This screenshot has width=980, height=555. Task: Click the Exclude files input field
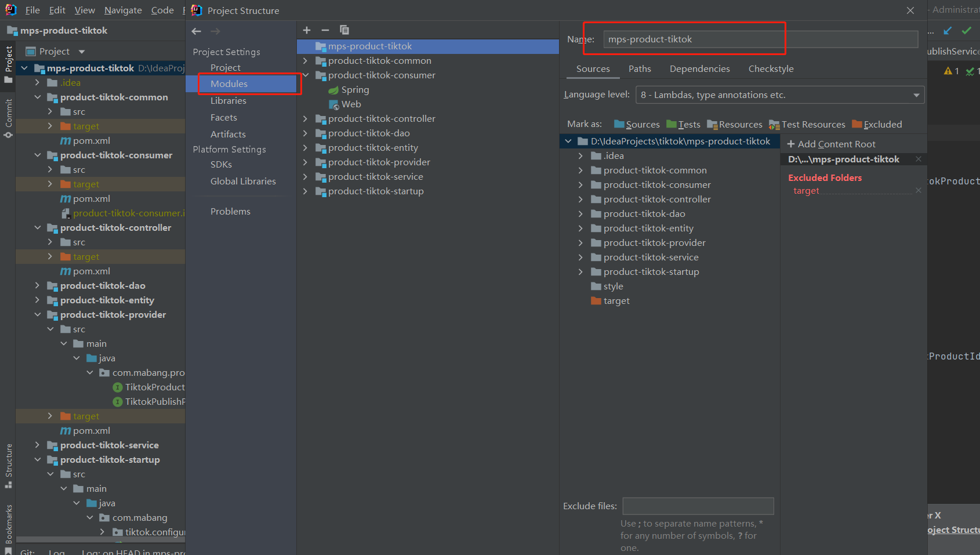698,506
